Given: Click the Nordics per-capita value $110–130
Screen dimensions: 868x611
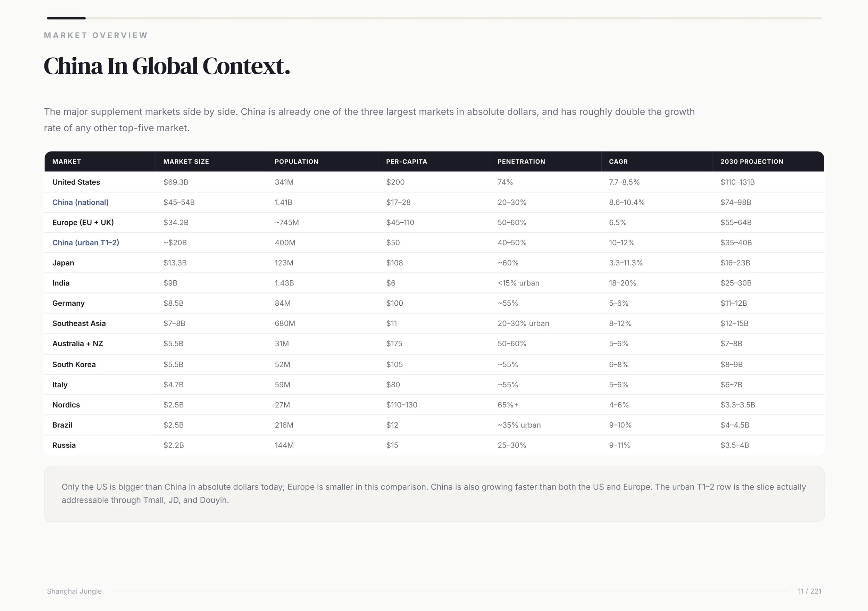Looking at the screenshot, I should pyautogui.click(x=401, y=405).
